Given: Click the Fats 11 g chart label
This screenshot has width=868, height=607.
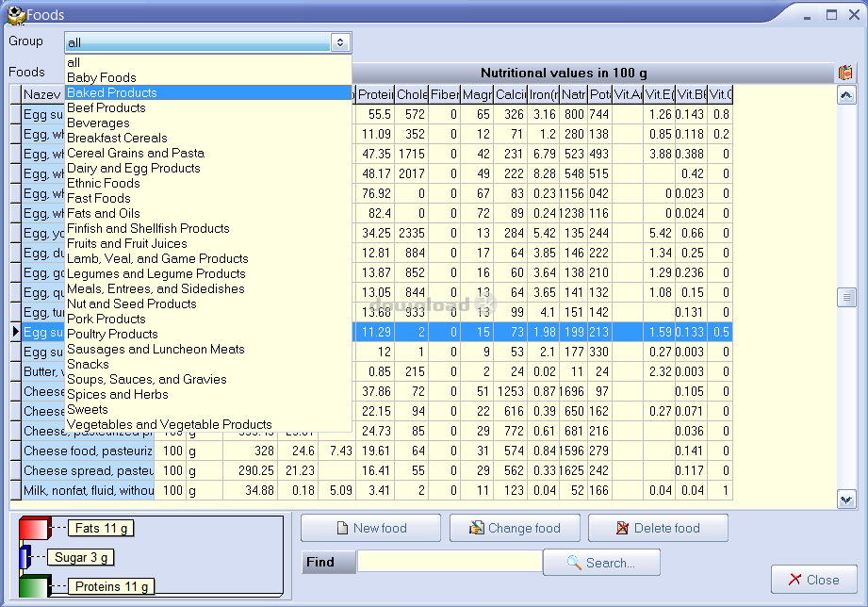Looking at the screenshot, I should click(101, 529).
